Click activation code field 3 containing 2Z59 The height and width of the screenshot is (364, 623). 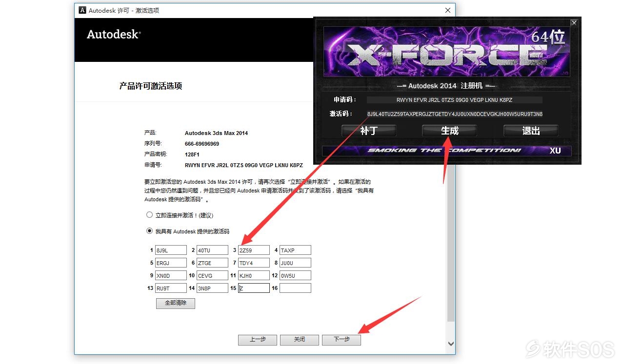[254, 250]
